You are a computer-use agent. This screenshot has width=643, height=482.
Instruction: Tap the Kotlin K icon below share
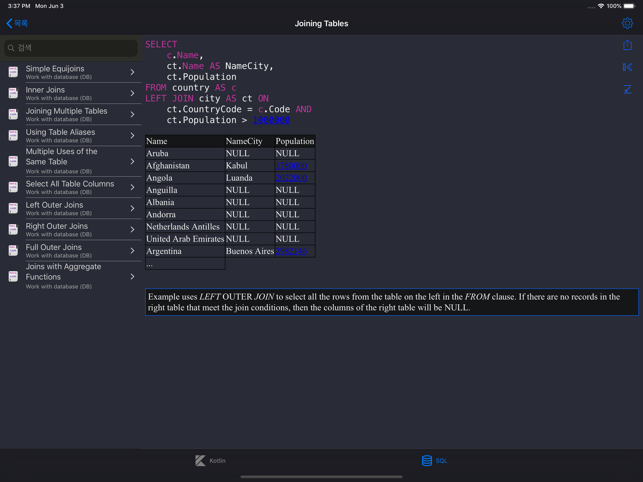(x=627, y=67)
